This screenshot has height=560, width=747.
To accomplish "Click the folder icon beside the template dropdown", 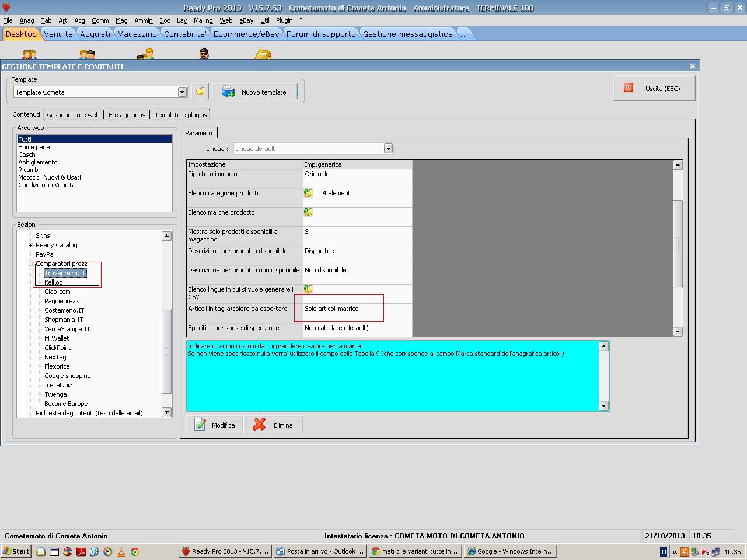I will 200,92.
